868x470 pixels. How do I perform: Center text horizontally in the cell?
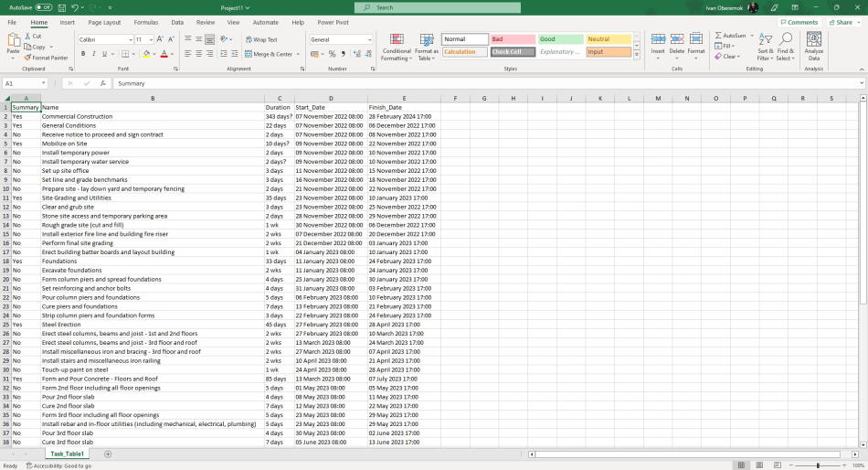(x=199, y=54)
